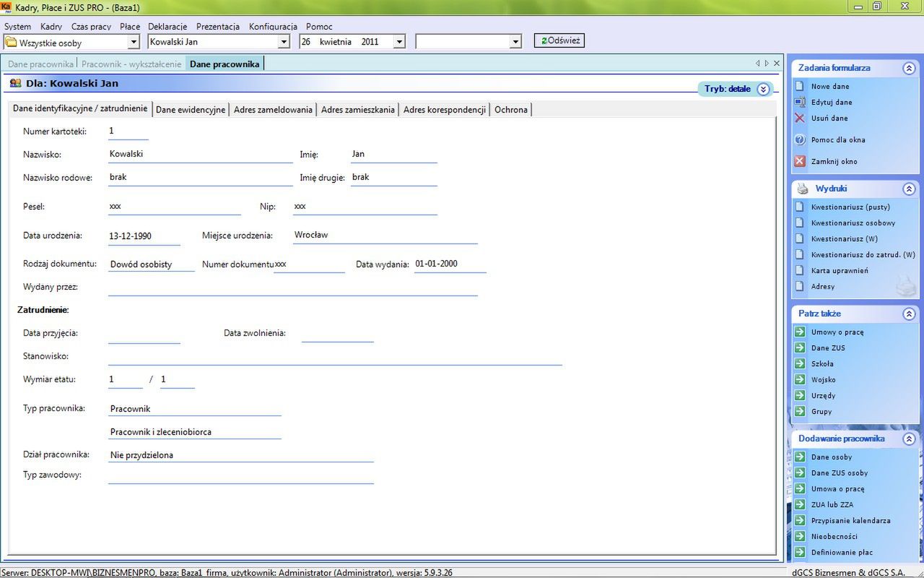Click the Pomoc dla okna help icon

[800, 139]
